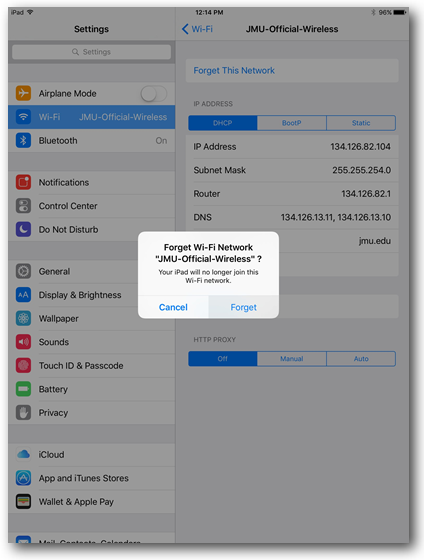Focus the Settings search field

tap(91, 52)
